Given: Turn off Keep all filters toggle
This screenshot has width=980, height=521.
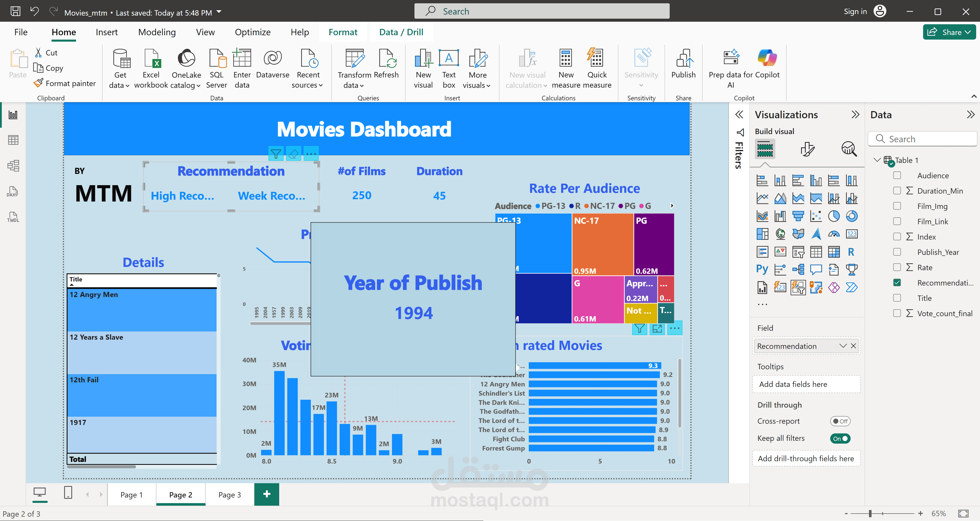Looking at the screenshot, I should pyautogui.click(x=840, y=438).
